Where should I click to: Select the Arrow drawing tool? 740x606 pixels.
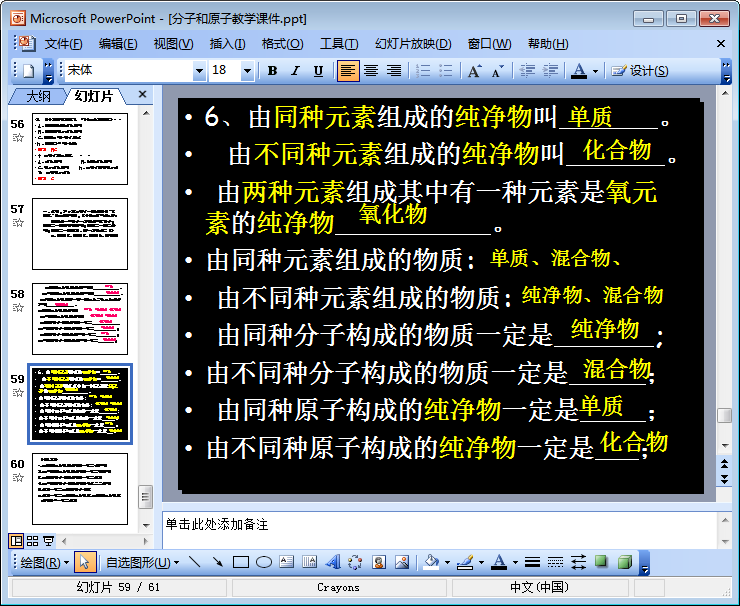click(218, 562)
